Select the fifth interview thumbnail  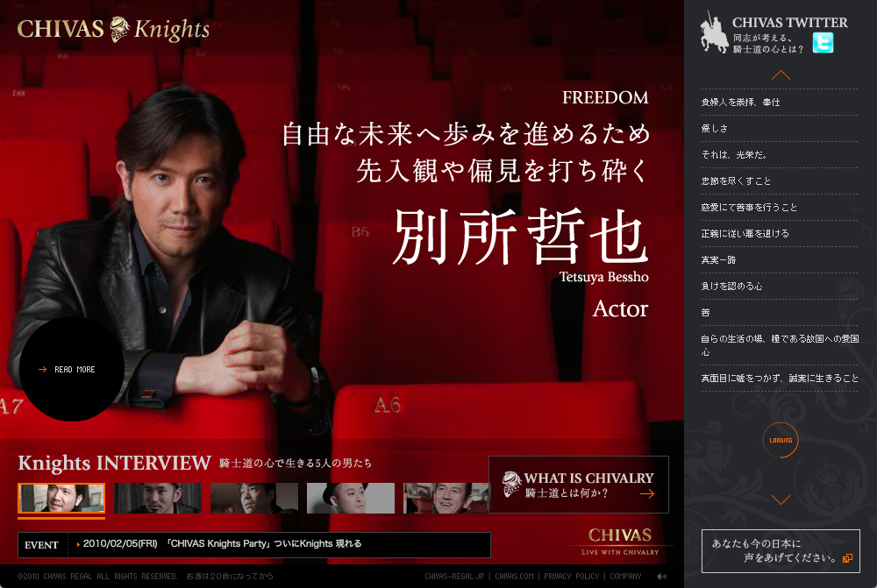pos(446,498)
